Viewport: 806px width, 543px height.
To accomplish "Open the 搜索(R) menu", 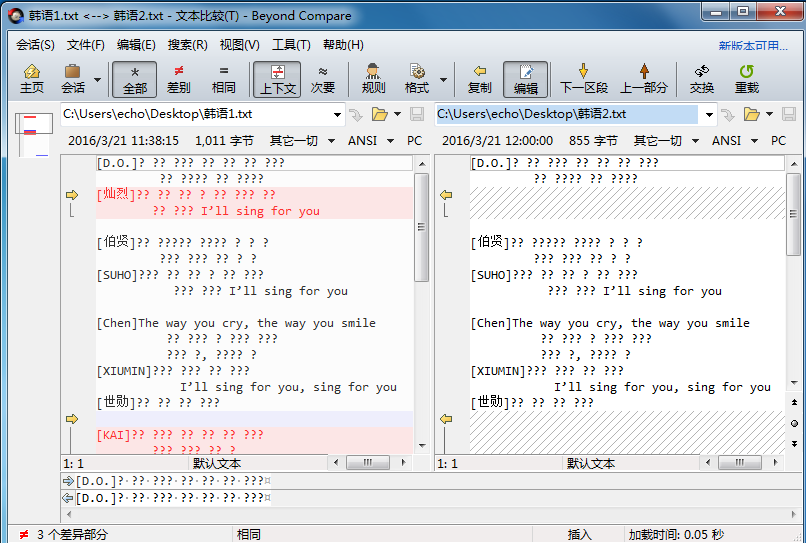I will click(x=187, y=45).
